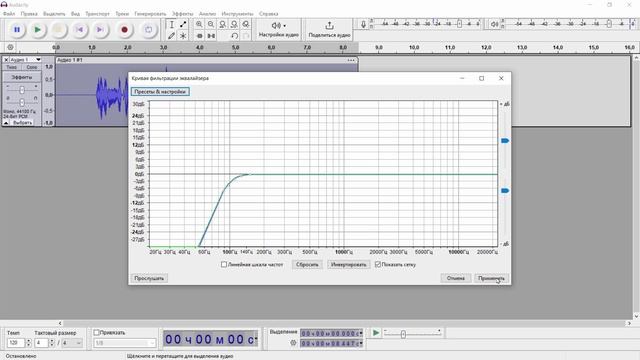The height and width of the screenshot is (360, 640).
Task: Select the Multi-tool asterisk icon
Action: click(x=183, y=36)
